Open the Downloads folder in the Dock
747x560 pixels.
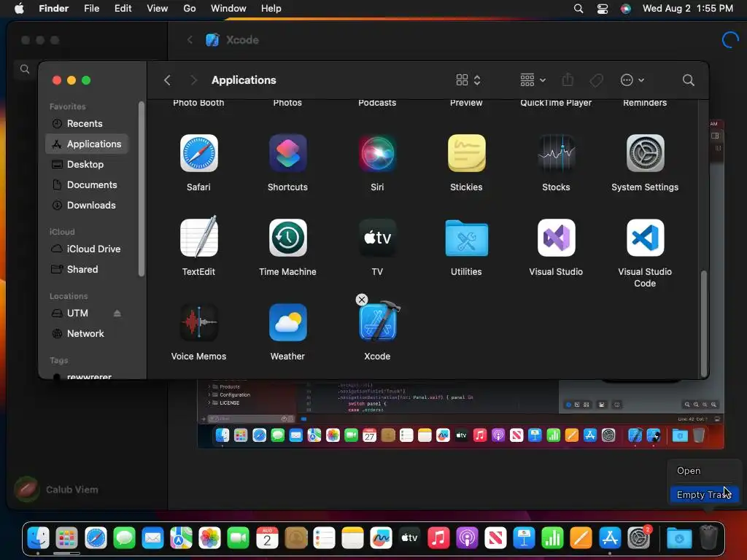click(679, 539)
